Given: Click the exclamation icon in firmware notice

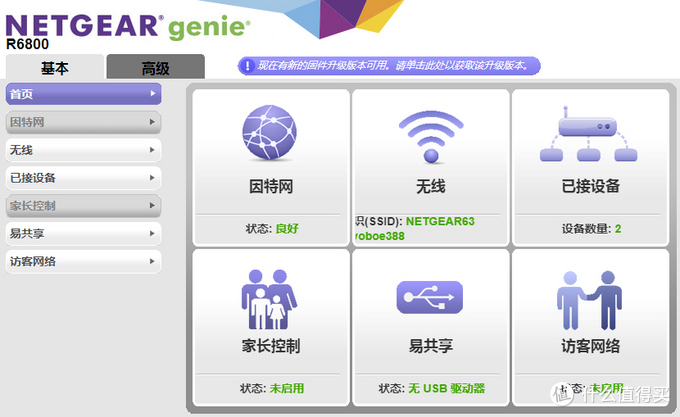Looking at the screenshot, I should pos(248,66).
